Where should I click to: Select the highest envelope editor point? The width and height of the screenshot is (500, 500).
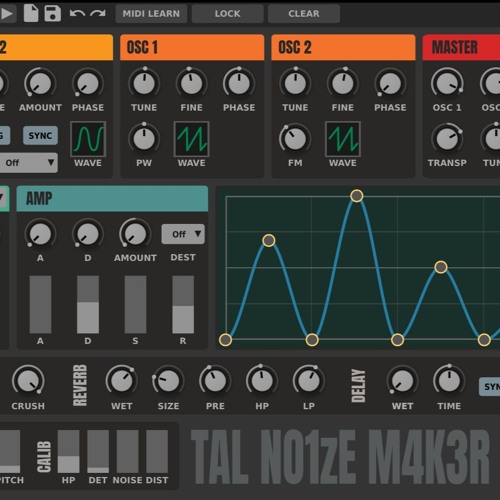[357, 196]
